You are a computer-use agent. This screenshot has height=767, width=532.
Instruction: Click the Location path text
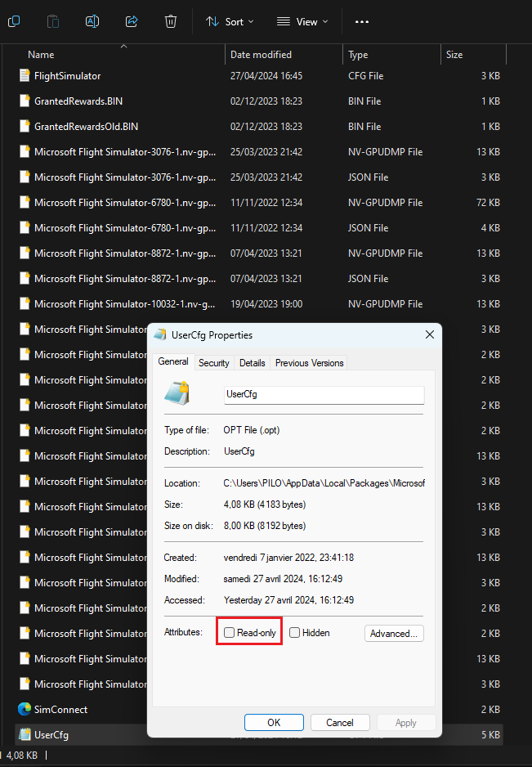coord(324,483)
